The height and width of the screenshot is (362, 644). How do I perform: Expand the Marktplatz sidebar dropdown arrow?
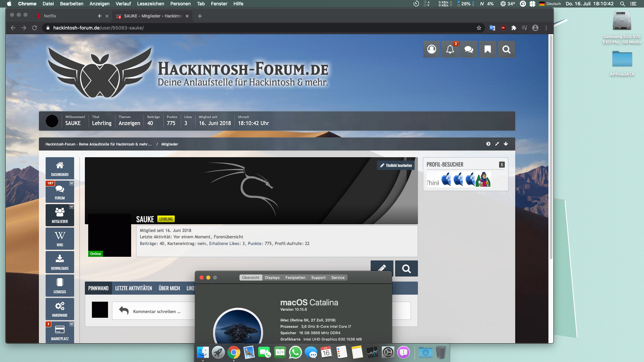tap(71, 324)
